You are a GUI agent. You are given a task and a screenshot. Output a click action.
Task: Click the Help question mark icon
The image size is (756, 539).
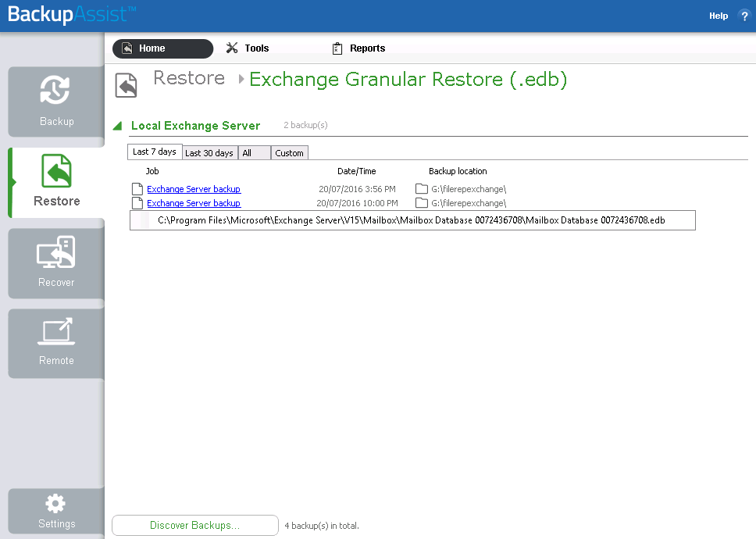click(x=744, y=16)
